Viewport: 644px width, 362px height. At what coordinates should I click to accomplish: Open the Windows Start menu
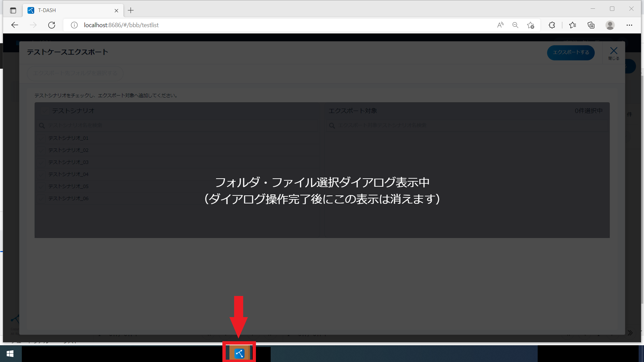coord(10,354)
